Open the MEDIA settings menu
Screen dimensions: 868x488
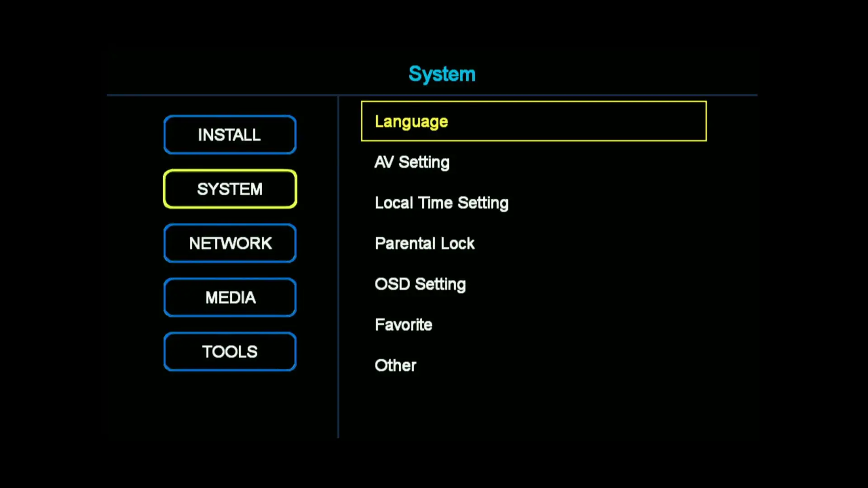coord(230,297)
